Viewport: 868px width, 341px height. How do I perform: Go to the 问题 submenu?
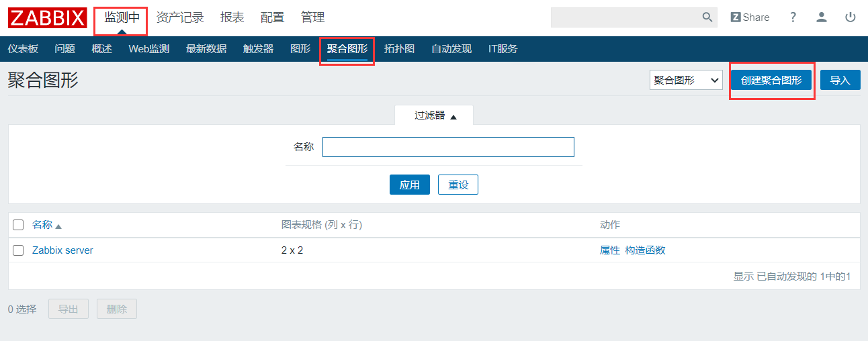point(65,49)
